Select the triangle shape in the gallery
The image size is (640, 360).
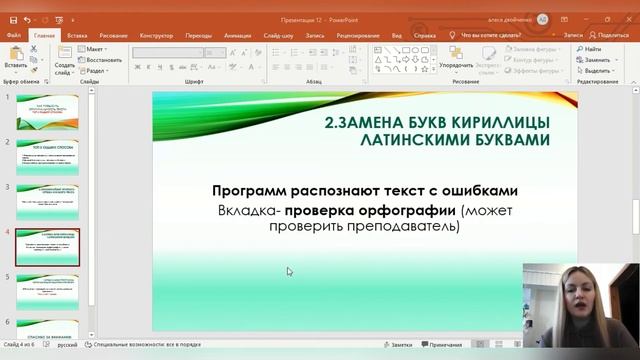(x=378, y=60)
